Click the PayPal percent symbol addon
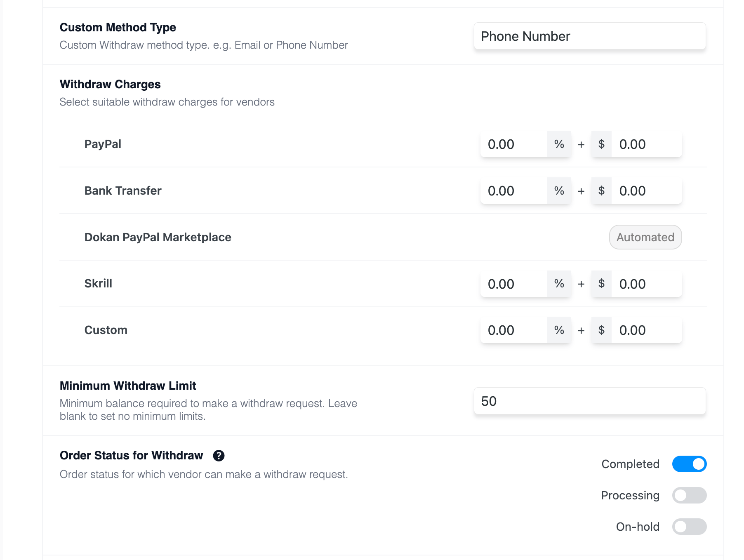Screen dimensions: 744x560 pos(559,144)
